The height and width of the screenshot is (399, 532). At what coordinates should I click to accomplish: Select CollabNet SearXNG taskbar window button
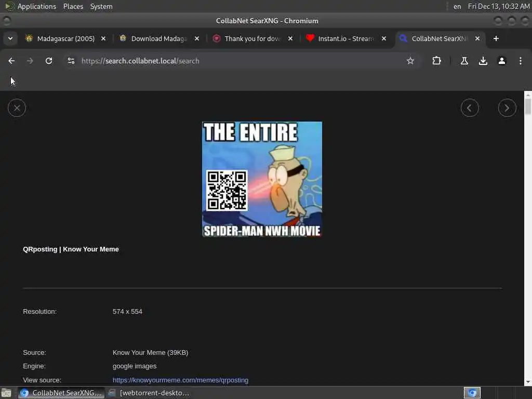(x=61, y=393)
